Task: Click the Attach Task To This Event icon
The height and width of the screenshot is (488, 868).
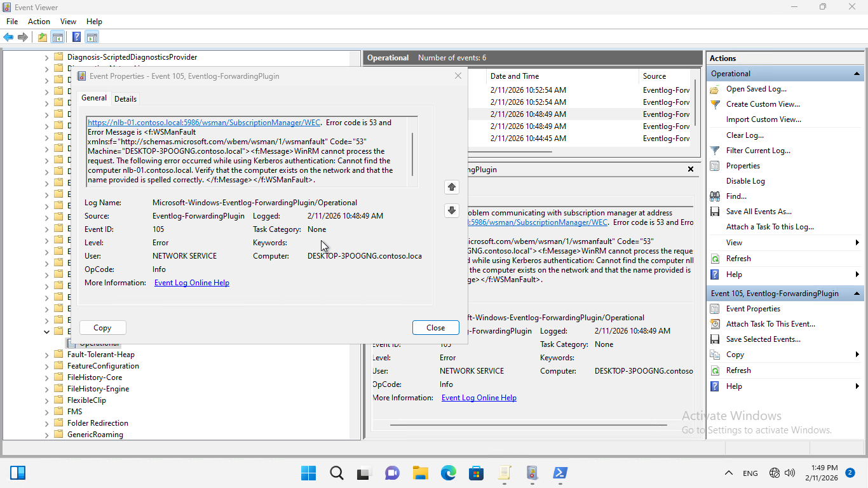Action: pyautogui.click(x=714, y=323)
